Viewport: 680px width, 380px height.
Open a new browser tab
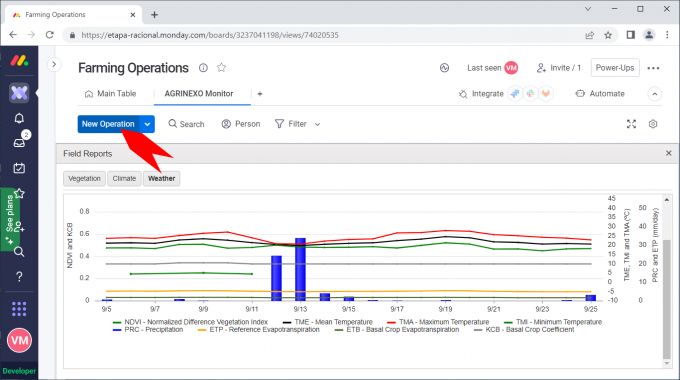154,15
